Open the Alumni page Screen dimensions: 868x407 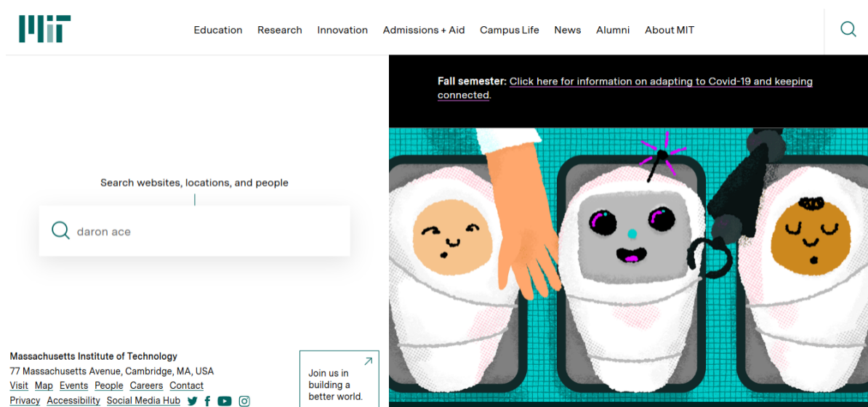613,30
